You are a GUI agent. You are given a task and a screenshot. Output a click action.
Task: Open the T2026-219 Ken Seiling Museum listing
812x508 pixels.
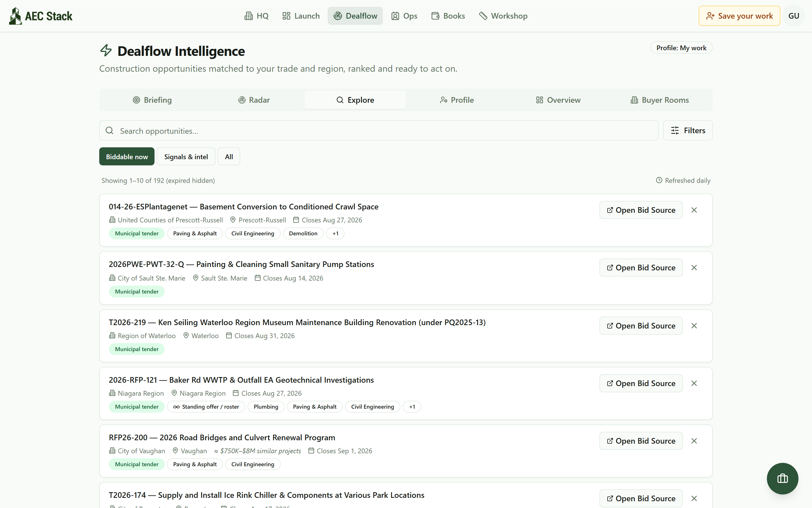[x=297, y=322]
